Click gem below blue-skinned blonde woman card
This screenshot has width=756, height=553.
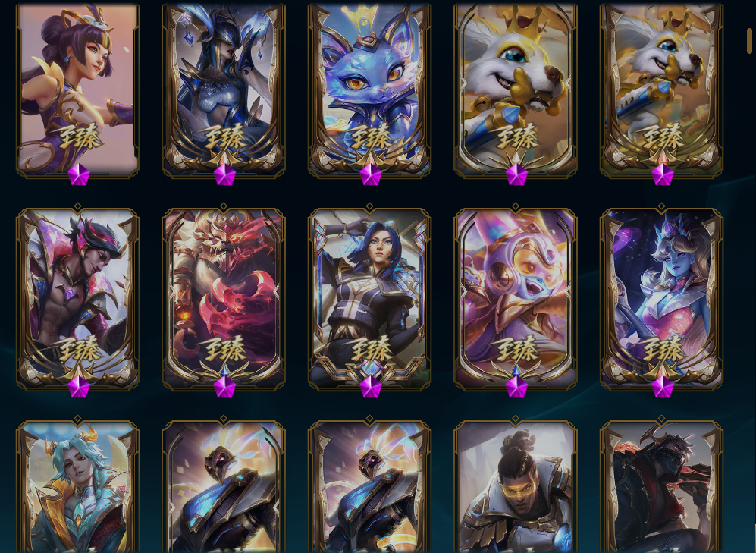(663, 387)
